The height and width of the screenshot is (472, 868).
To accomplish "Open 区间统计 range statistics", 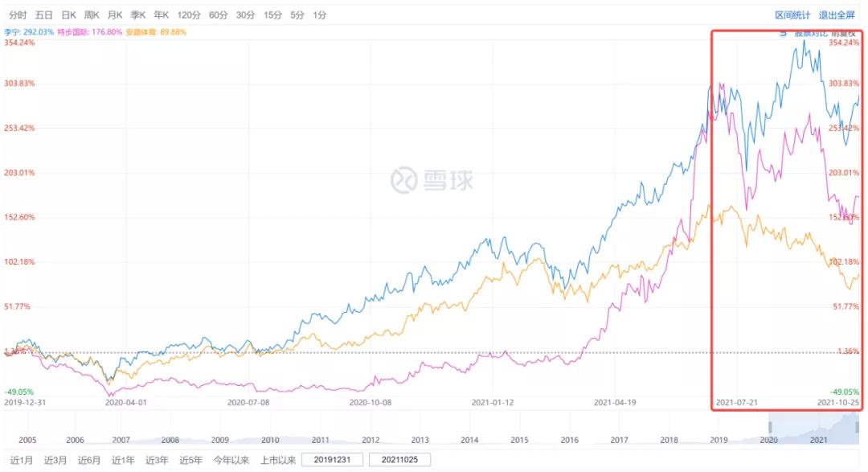I will (x=792, y=14).
